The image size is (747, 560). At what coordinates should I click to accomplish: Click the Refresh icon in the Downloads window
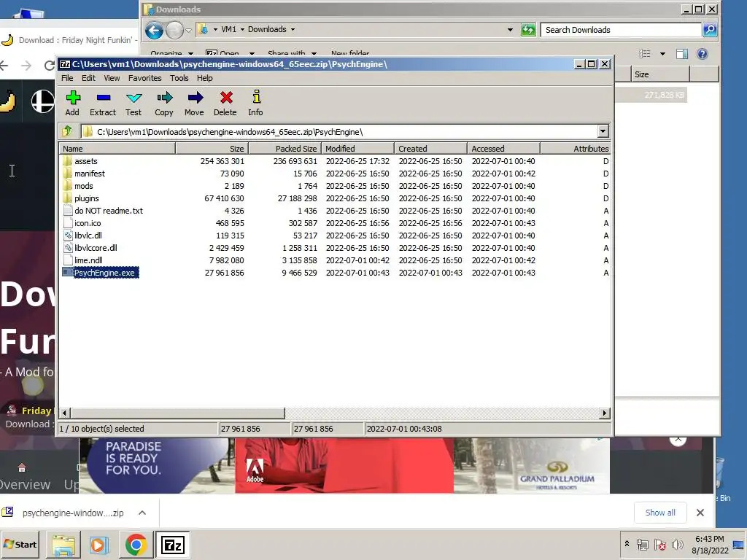[528, 30]
